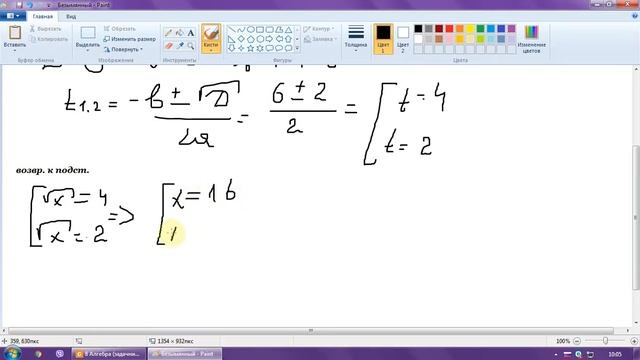Choose the right arrow shape
The height and width of the screenshot is (360, 640).
coord(269,39)
